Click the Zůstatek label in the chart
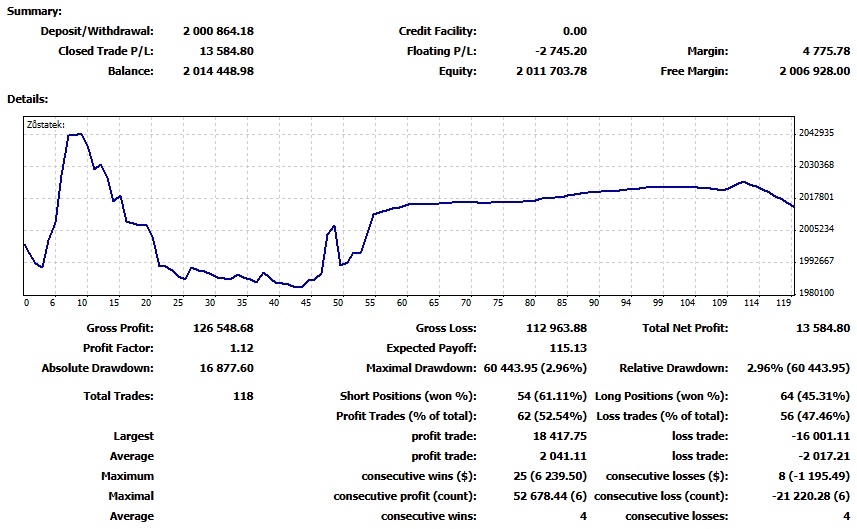Image resolution: width=857 pixels, height=529 pixels. (x=45, y=125)
